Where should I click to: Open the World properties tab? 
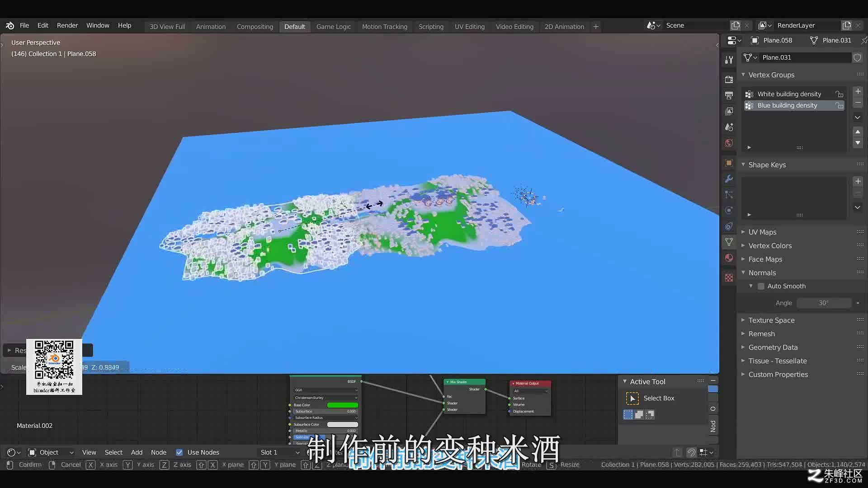729,143
